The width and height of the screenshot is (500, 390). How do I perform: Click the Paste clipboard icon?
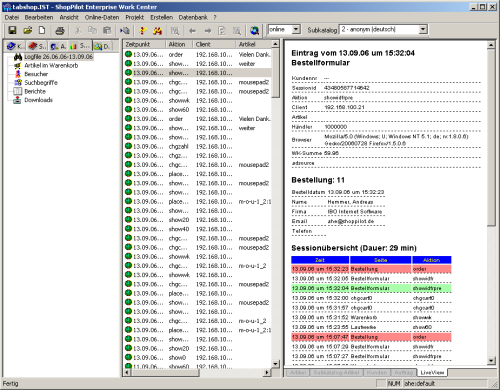[x=107, y=31]
